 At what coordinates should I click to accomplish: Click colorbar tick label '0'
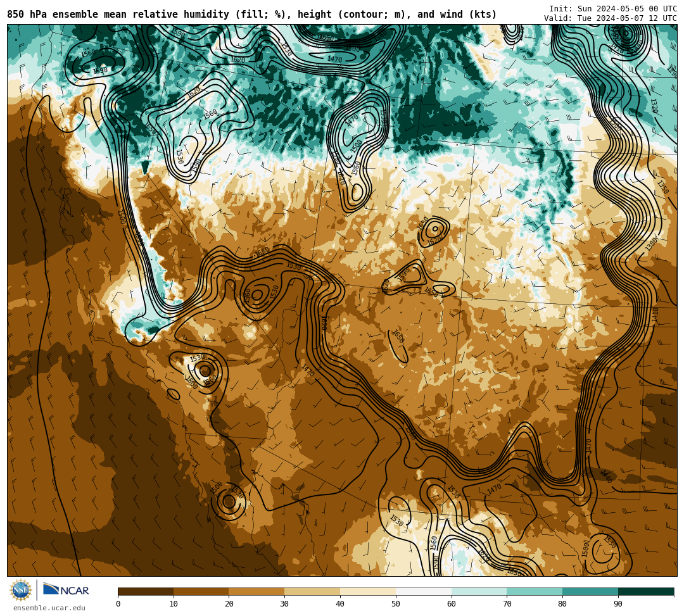(x=118, y=604)
